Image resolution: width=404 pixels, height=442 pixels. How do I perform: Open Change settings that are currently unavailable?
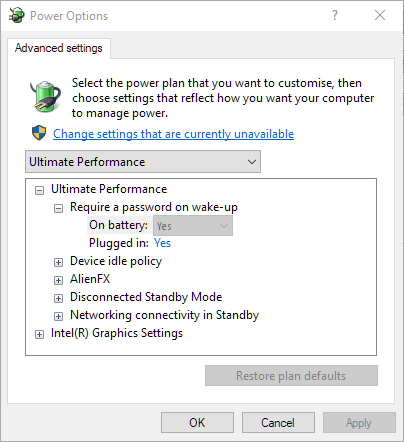point(173,134)
